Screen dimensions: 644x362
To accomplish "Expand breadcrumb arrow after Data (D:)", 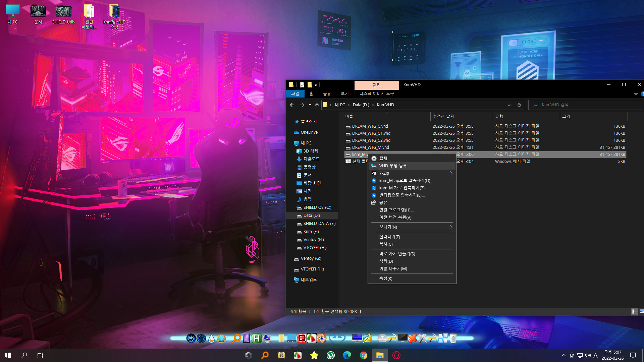I will click(373, 105).
